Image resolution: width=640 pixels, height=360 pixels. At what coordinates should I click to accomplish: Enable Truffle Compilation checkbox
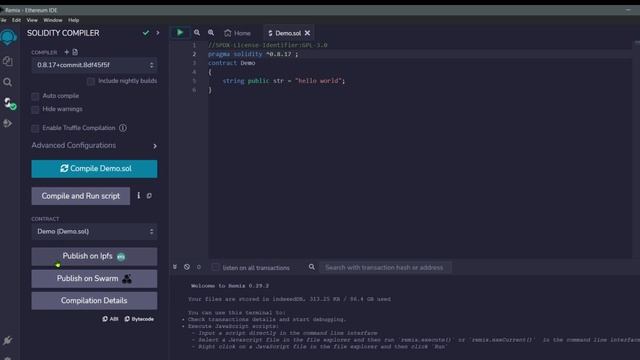pos(35,128)
